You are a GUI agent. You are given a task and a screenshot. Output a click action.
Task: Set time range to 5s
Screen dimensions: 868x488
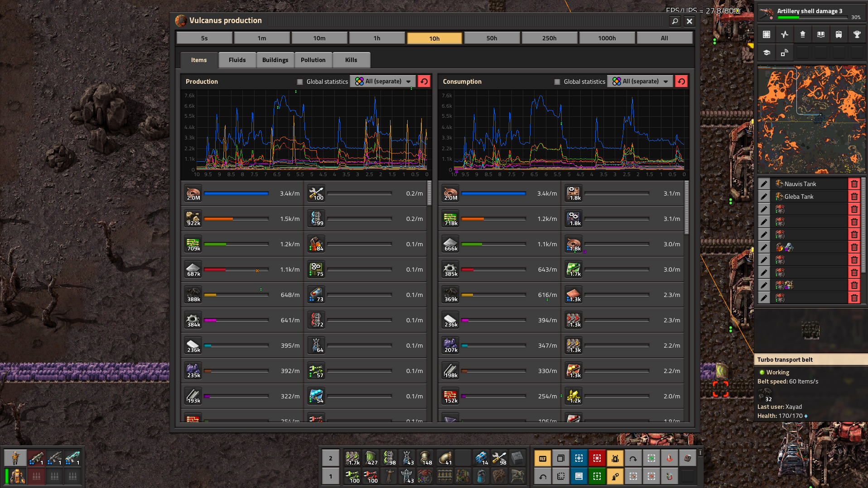(x=204, y=38)
